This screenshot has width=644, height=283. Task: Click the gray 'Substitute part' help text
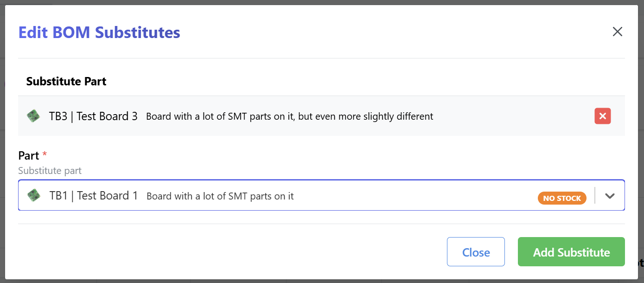[x=50, y=171]
